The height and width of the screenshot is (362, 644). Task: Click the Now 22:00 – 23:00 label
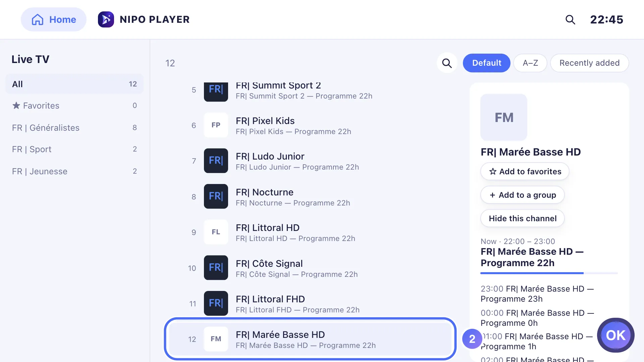tap(518, 241)
